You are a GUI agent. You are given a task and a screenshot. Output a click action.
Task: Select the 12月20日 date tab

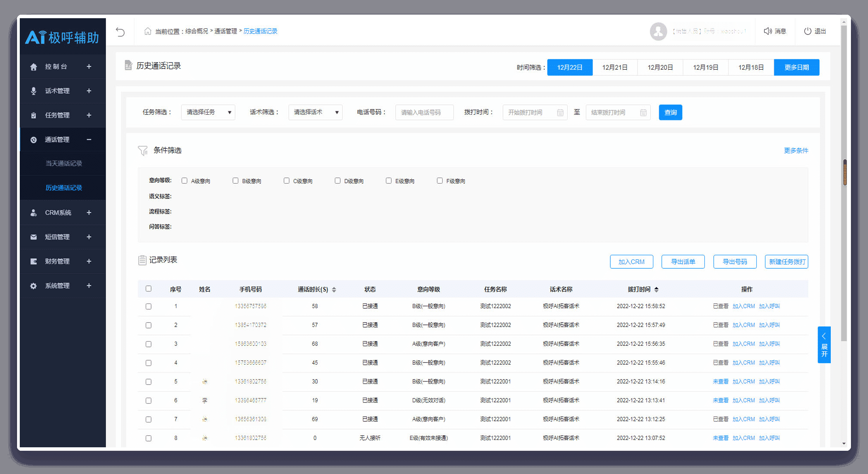pos(660,67)
